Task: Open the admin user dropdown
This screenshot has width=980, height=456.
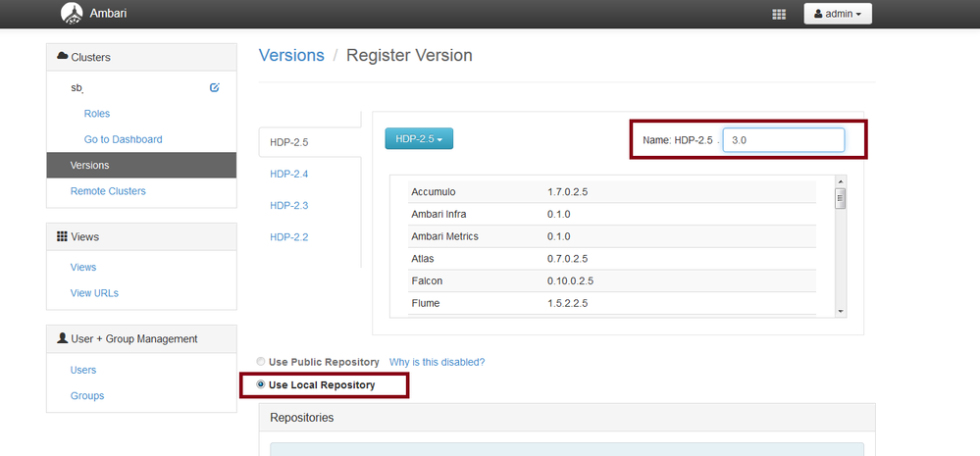Action: point(837,15)
